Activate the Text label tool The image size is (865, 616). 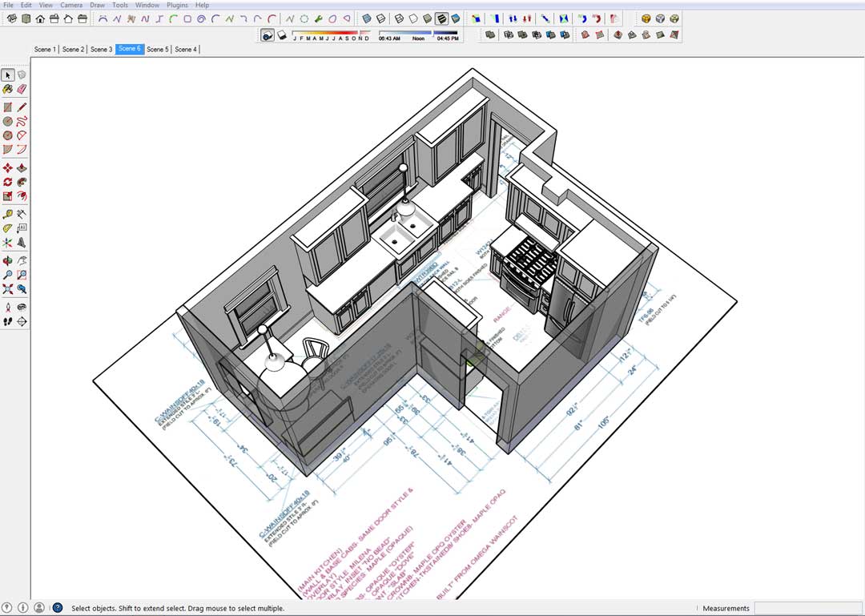(x=22, y=228)
